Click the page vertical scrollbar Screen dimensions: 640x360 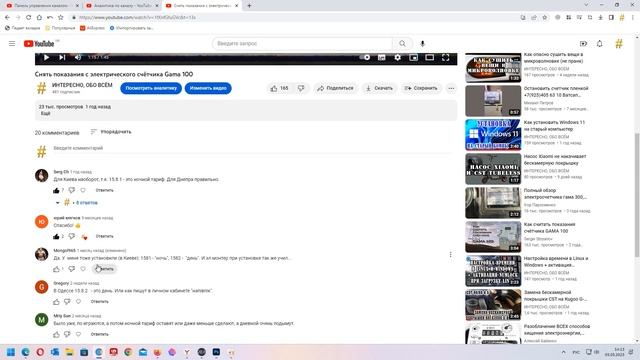coord(637,196)
